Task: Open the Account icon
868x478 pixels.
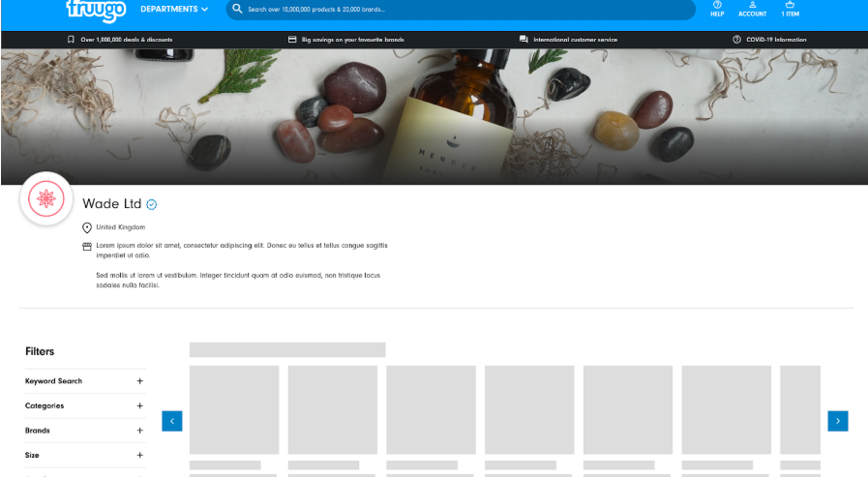Action: [x=752, y=9]
